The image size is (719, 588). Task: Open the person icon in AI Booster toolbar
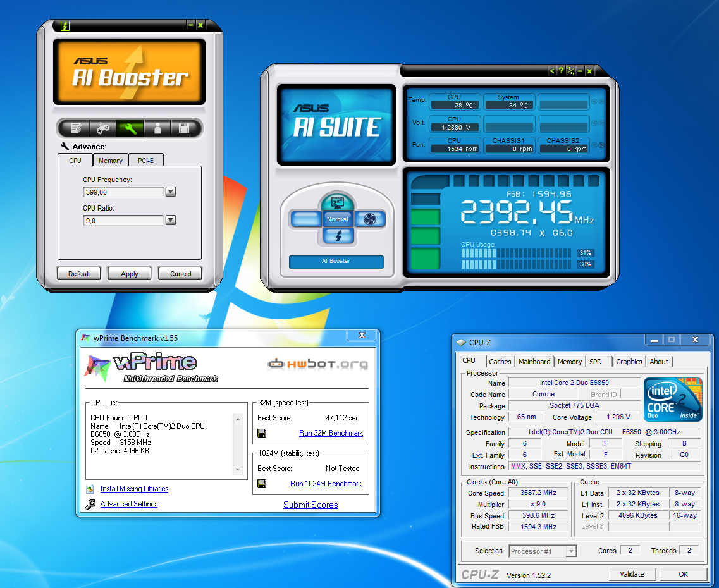pyautogui.click(x=157, y=128)
